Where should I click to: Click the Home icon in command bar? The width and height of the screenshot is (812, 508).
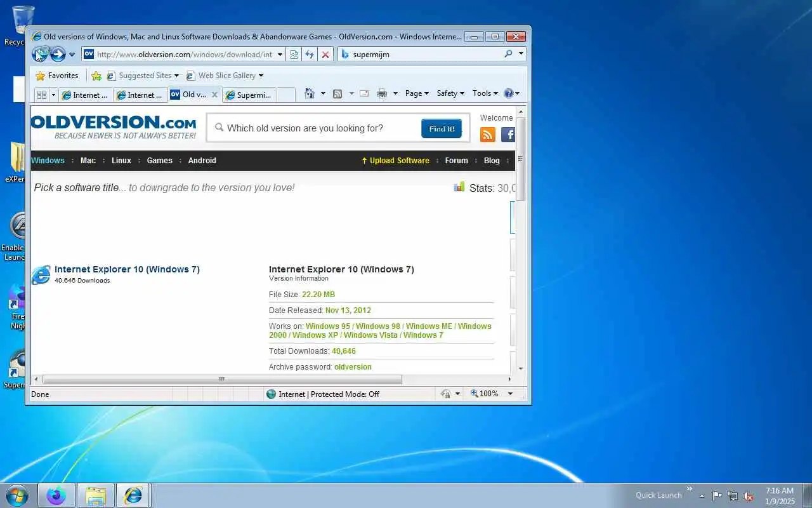tap(309, 93)
